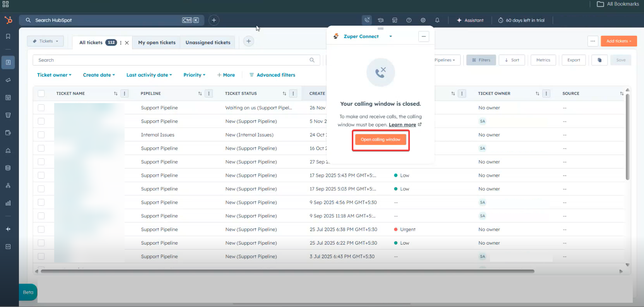Open the three-dots more actions button
The image size is (644, 307).
click(593, 41)
